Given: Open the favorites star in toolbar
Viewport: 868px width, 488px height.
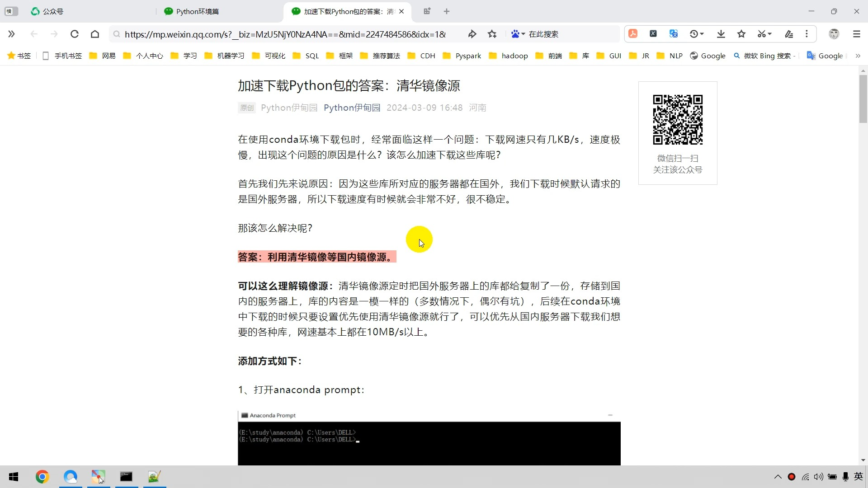Looking at the screenshot, I should pos(741,34).
